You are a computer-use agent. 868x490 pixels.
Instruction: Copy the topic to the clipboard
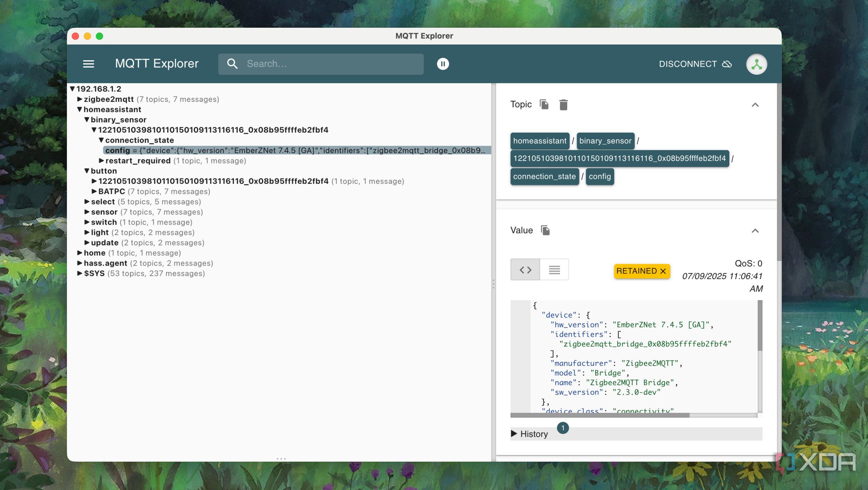[544, 104]
